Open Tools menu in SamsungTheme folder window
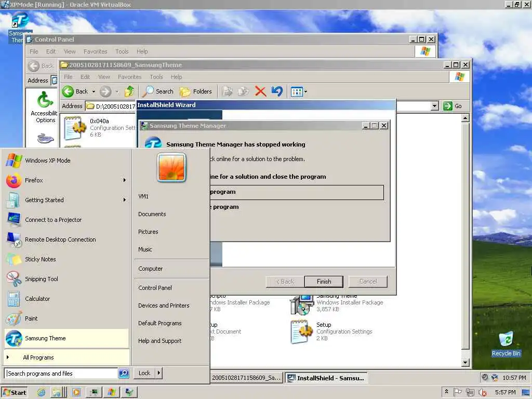This screenshot has height=399, width=532. click(x=156, y=77)
